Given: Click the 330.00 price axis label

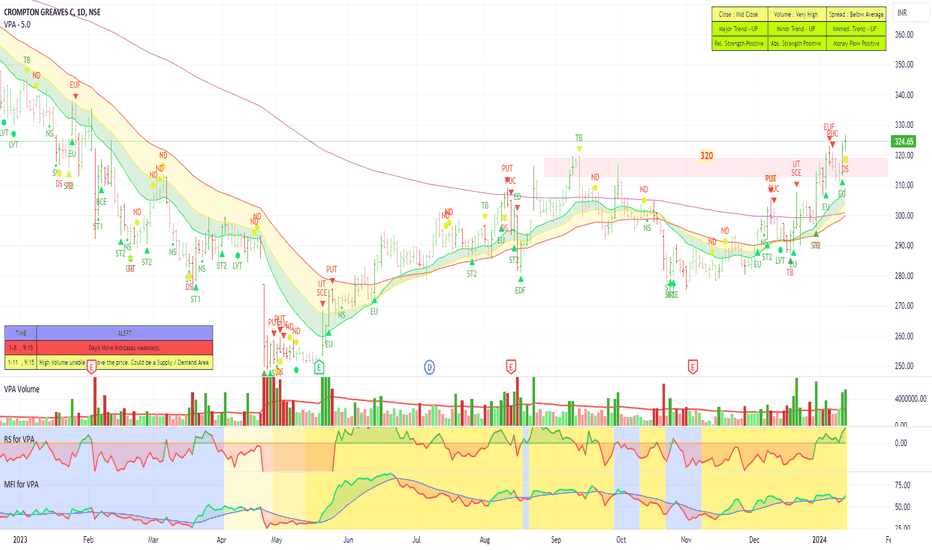Looking at the screenshot, I should tap(904, 125).
